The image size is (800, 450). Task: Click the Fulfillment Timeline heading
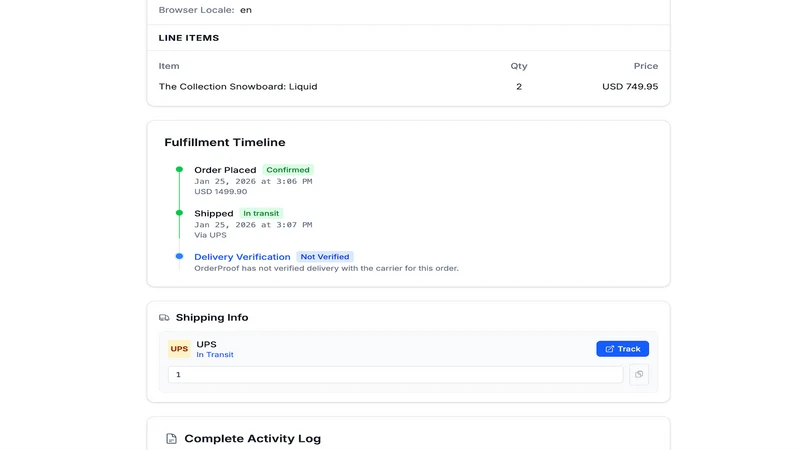point(224,142)
